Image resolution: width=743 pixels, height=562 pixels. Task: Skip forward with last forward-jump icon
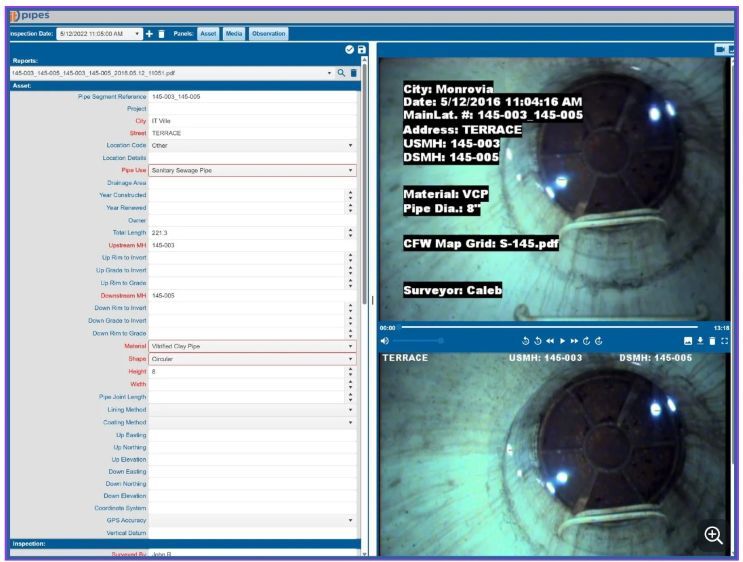[x=599, y=341]
